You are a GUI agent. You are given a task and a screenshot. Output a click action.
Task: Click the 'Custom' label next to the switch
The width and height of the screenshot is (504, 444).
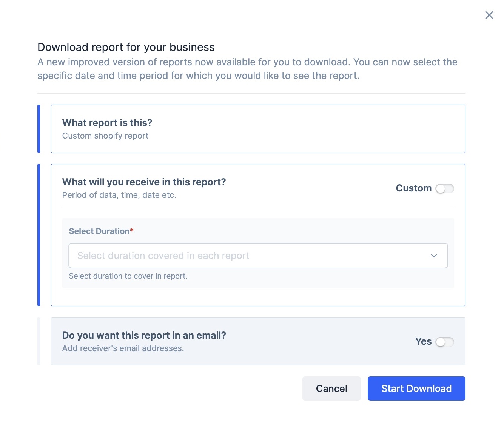coord(413,188)
